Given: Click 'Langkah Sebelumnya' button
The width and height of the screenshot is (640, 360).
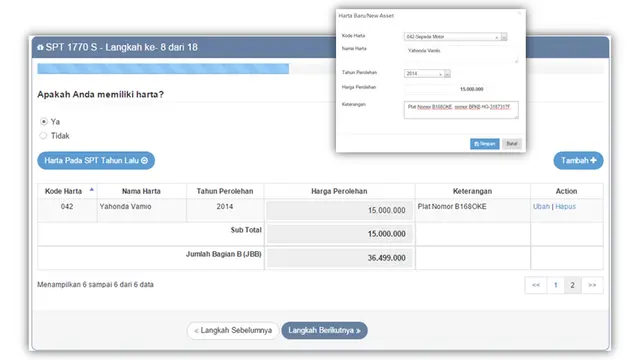Looking at the screenshot, I should (x=233, y=330).
